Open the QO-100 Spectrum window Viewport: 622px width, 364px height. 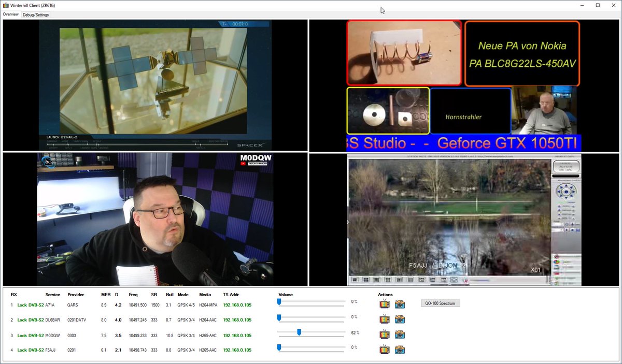[x=440, y=303]
